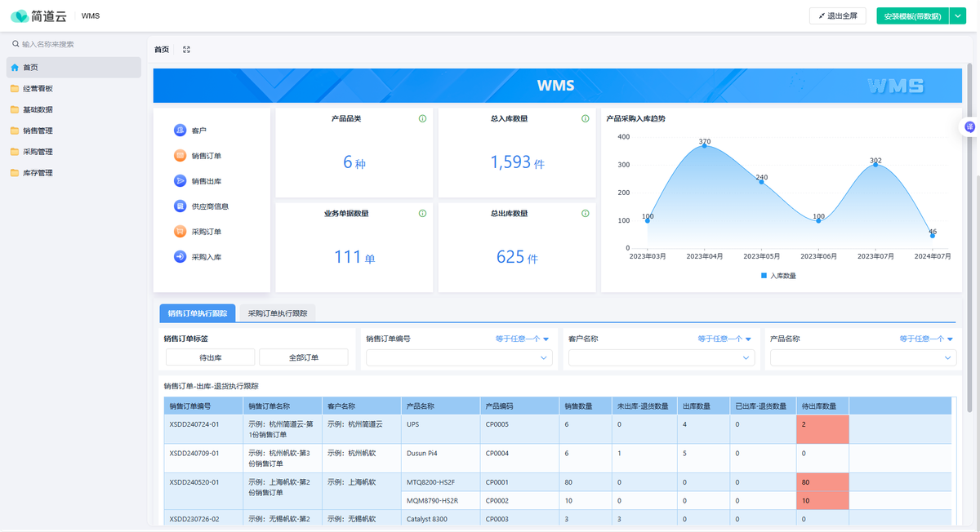Click the 安装模板(带数据) button
Screen dimensions: 980x532
[x=912, y=16]
